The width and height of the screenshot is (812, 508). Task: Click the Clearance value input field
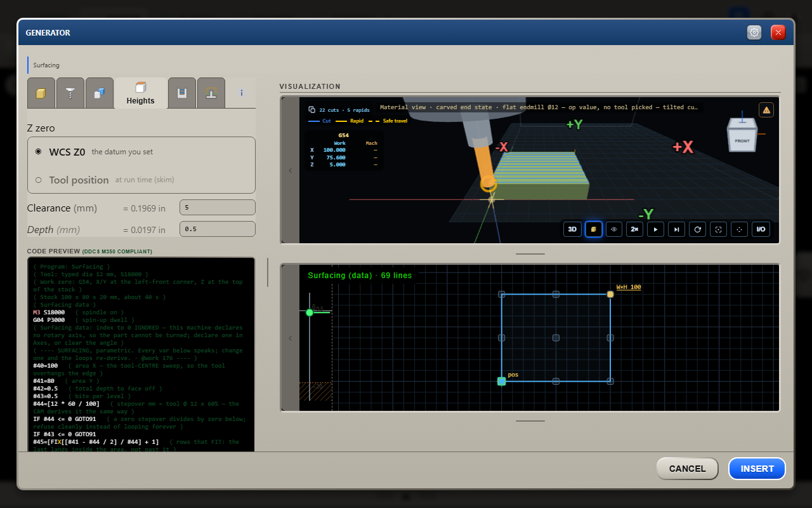tap(218, 208)
